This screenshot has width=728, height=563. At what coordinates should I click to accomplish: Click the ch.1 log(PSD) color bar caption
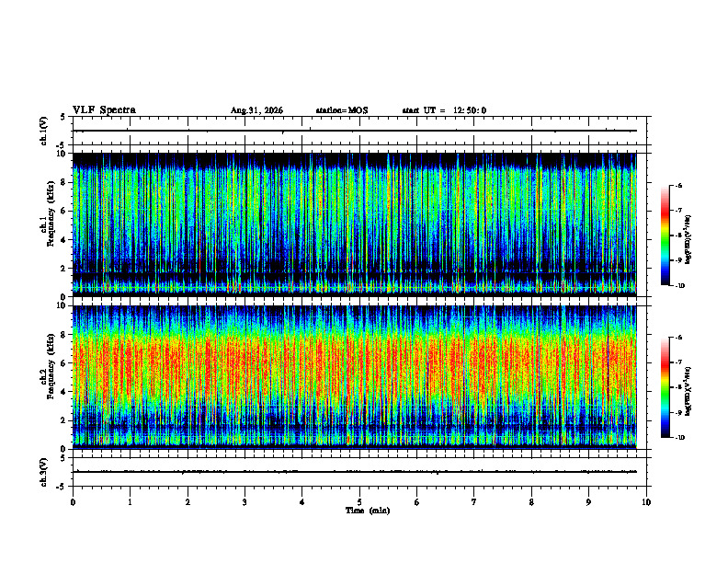coord(688,240)
